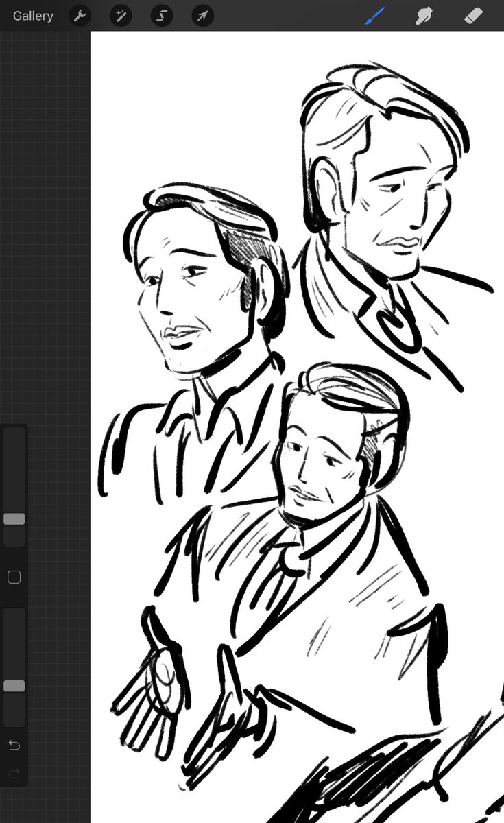Select the Smudge finger tool
Screen dimensions: 504x823
click(x=424, y=16)
